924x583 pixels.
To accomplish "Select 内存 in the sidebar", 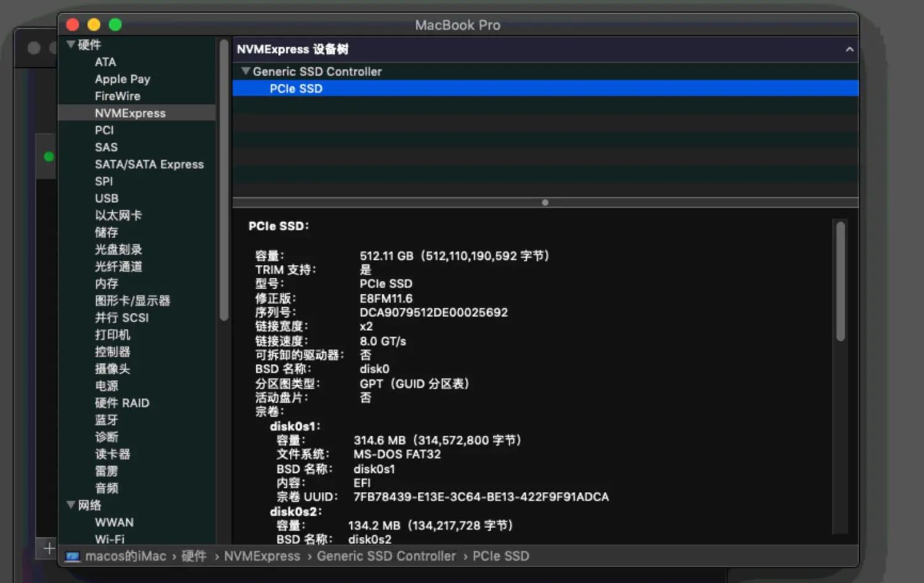I will 107,284.
